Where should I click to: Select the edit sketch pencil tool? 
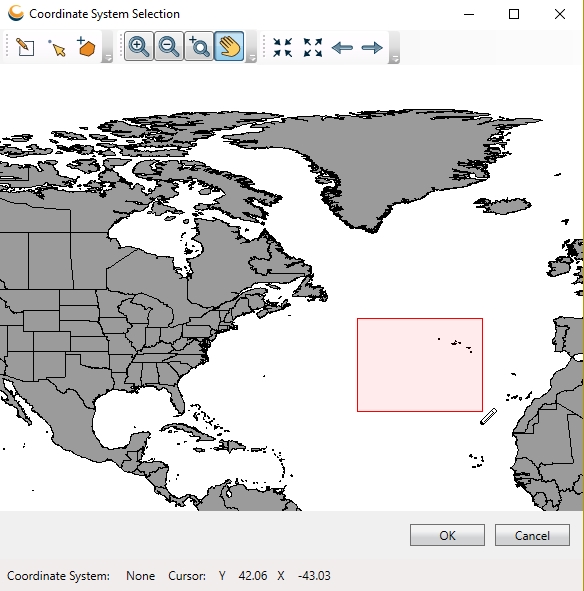coord(25,47)
